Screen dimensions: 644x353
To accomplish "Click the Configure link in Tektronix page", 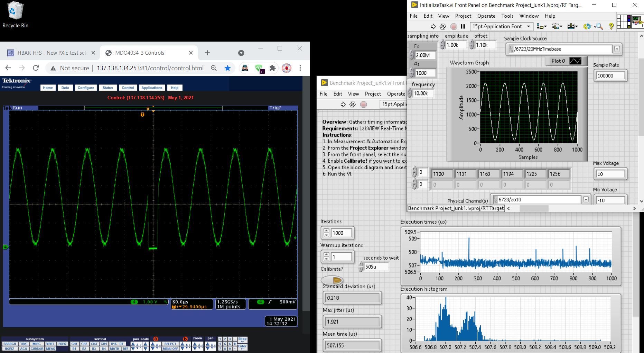I will pyautogui.click(x=86, y=88).
